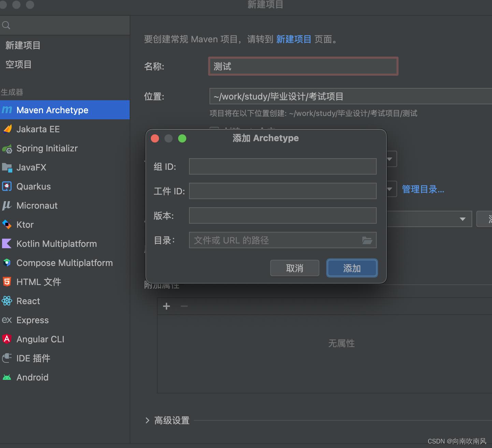Click the 添加 button to confirm

[352, 268]
